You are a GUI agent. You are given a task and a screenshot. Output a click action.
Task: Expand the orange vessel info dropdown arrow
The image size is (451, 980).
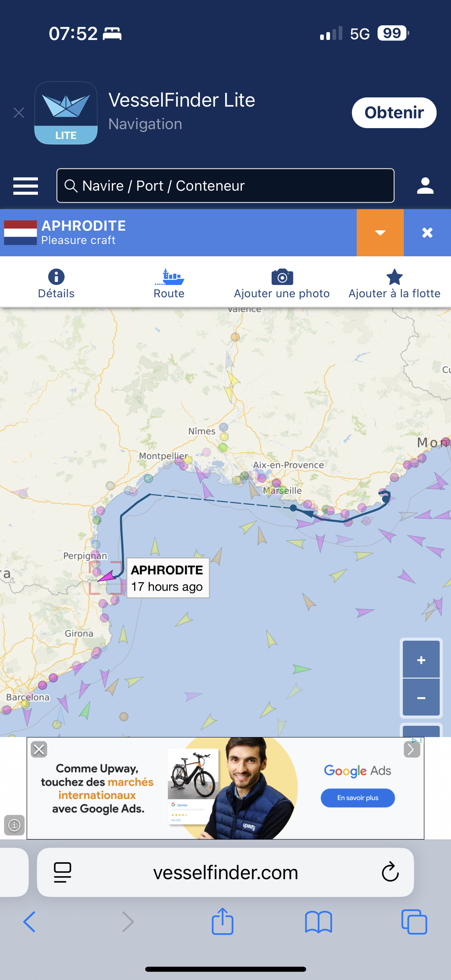tap(380, 233)
